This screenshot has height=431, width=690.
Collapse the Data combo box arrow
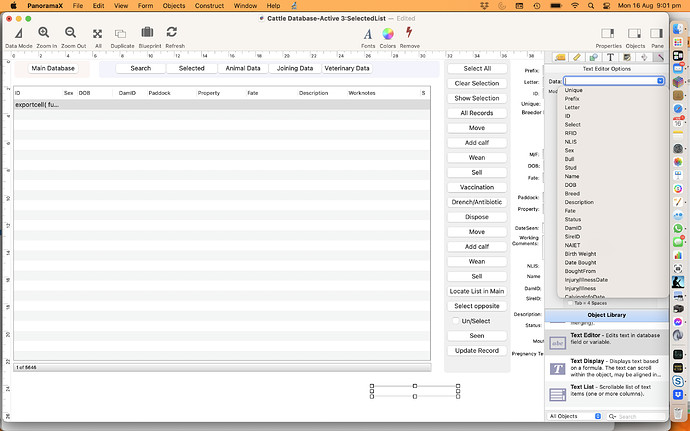click(660, 81)
